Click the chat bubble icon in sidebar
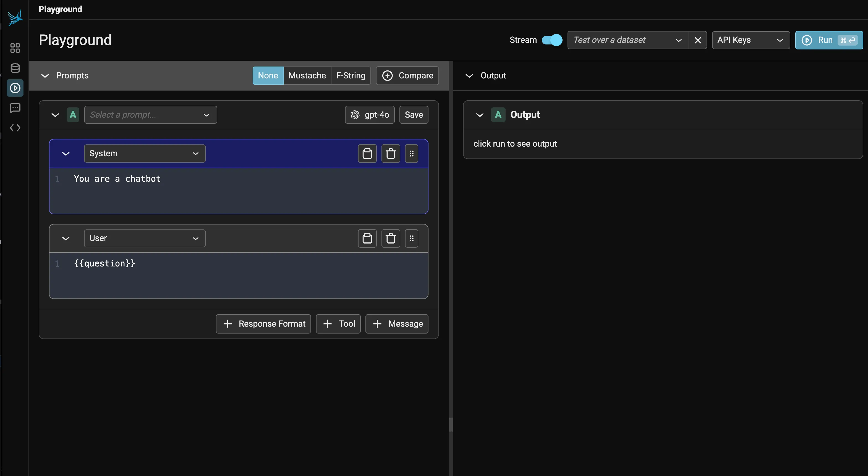This screenshot has height=476, width=868. coord(15,108)
